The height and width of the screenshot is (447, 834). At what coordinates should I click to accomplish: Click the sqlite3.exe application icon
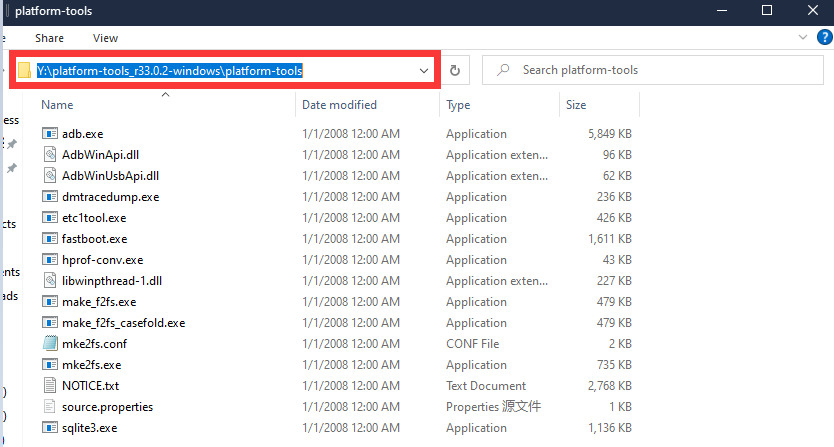point(51,428)
